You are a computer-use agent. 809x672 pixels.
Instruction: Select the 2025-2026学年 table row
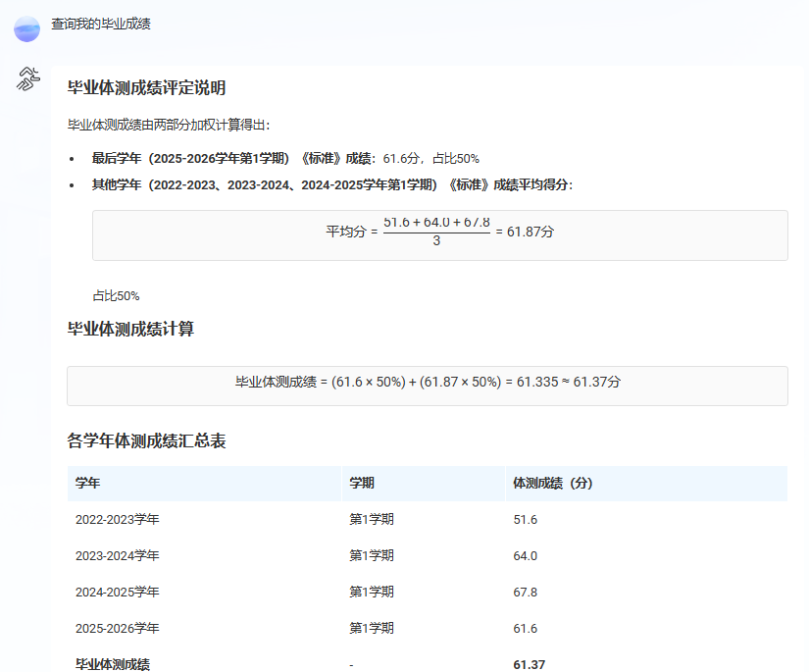coord(428,628)
